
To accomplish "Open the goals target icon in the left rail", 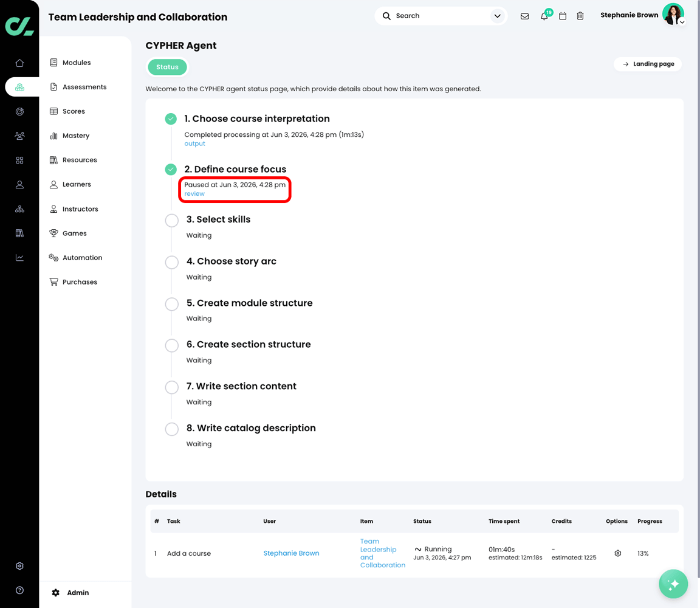I will (19, 112).
